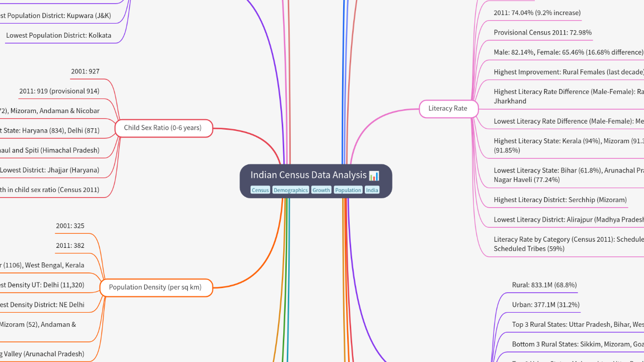Click 'Lowest Literacy Rate Difference (Male-Female)' leaf

(569, 121)
